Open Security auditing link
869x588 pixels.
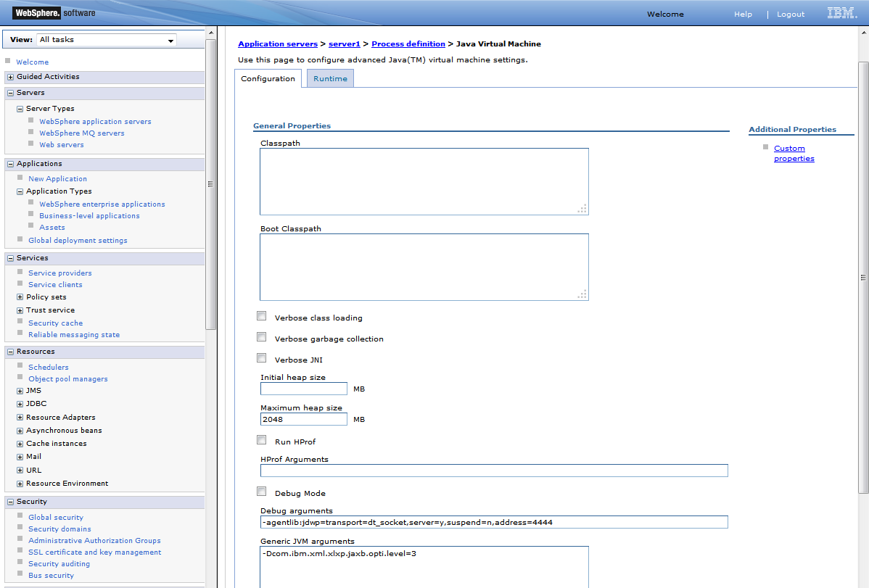click(59, 564)
